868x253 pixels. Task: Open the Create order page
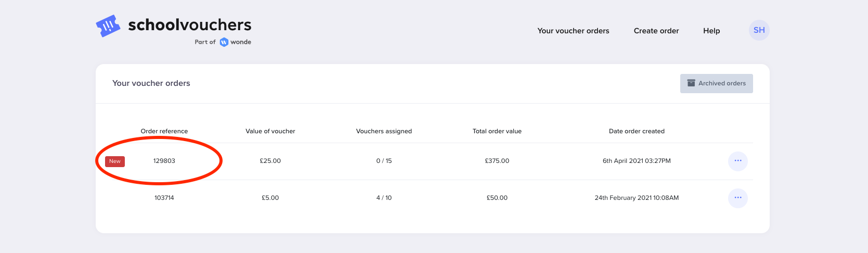click(656, 31)
